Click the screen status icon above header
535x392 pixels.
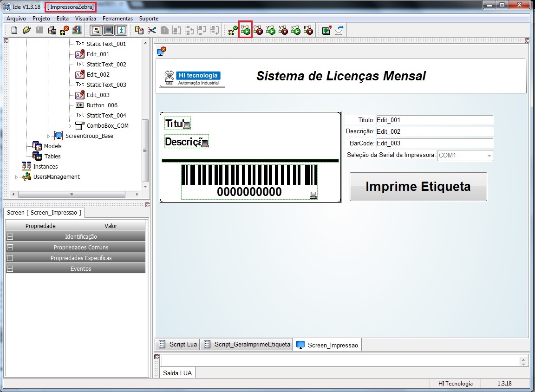point(162,51)
